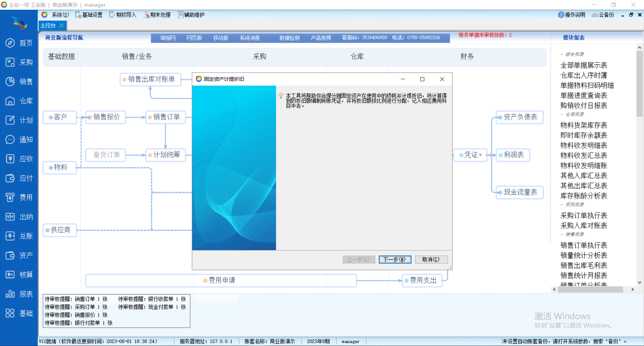Select the 销售 sidebar icon
The height and width of the screenshot is (346, 644).
(10, 82)
